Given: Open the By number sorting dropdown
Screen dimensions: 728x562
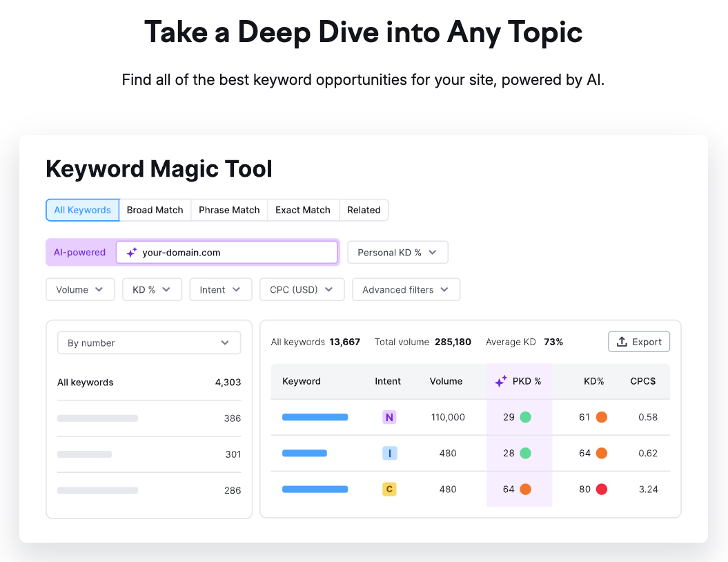Looking at the screenshot, I should coord(148,343).
